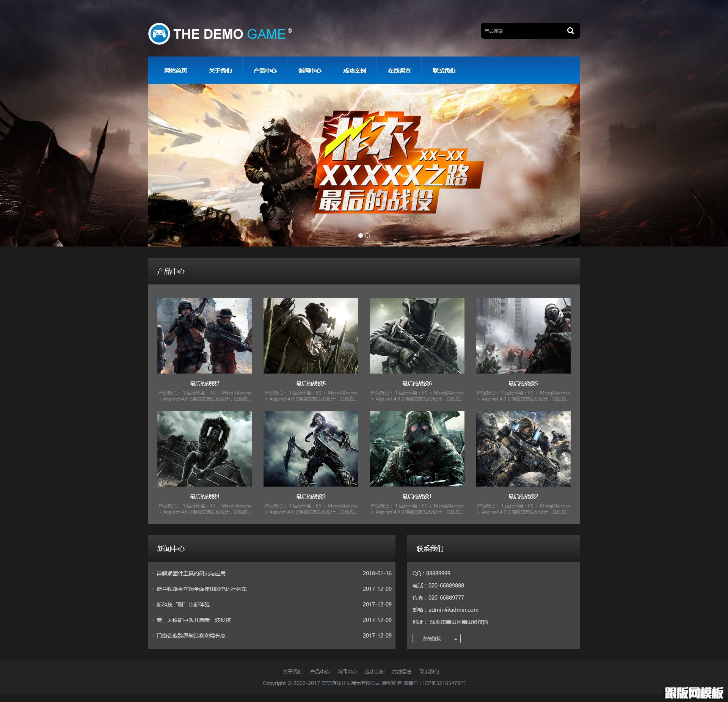Click the main banner slide image

pyautogui.click(x=364, y=165)
